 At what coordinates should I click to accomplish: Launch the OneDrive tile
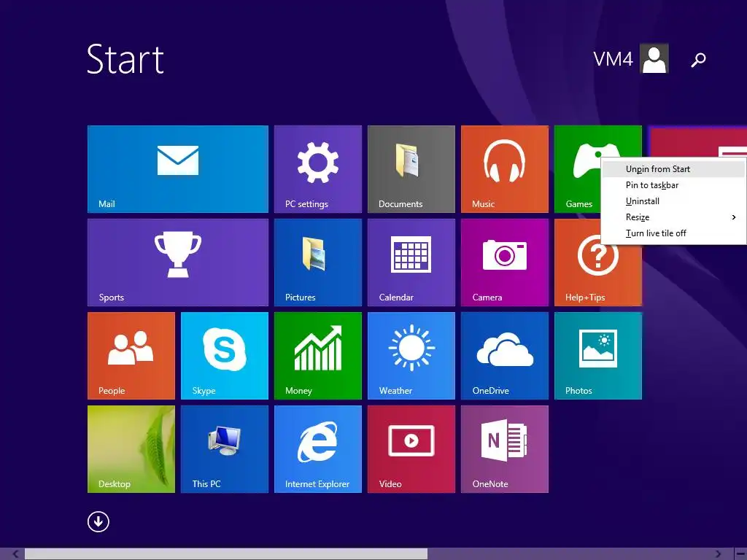pos(505,356)
